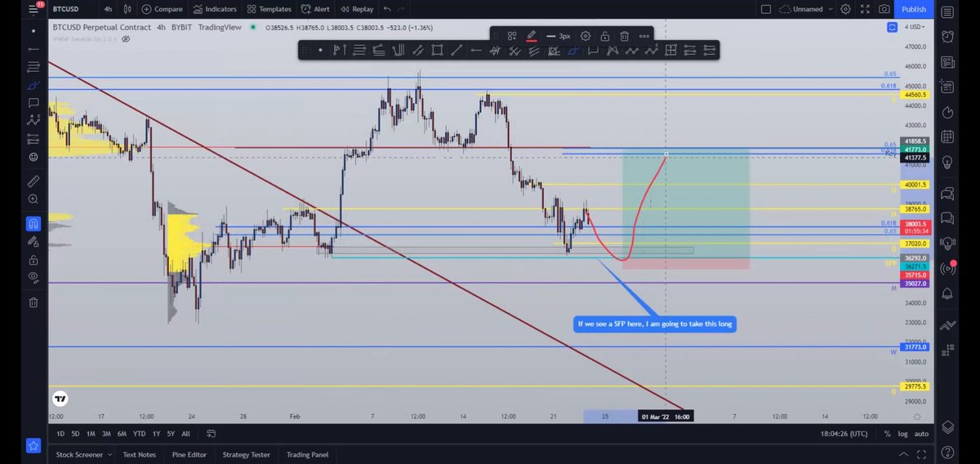Open the calendar panel in right sidebar
980x464 pixels.
[947, 136]
